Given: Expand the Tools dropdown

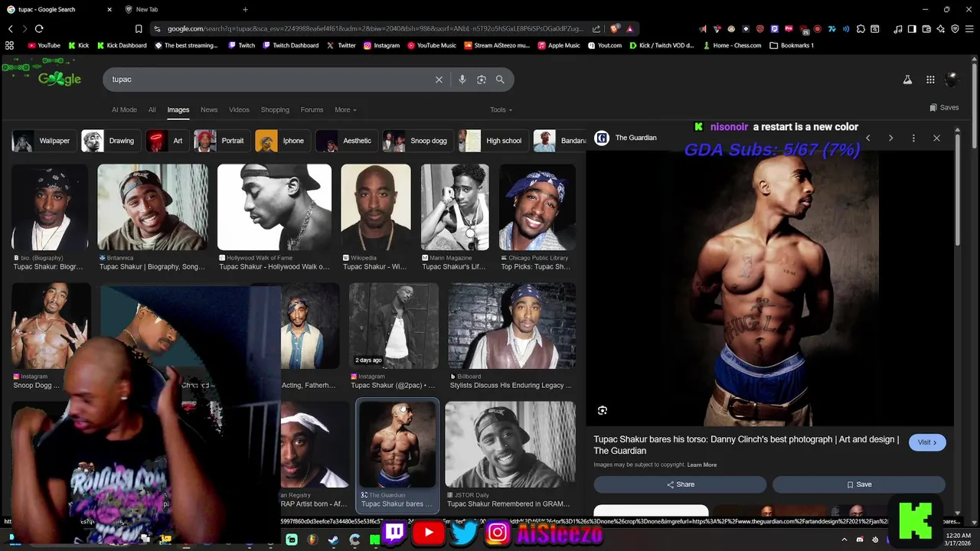Looking at the screenshot, I should tap(501, 110).
